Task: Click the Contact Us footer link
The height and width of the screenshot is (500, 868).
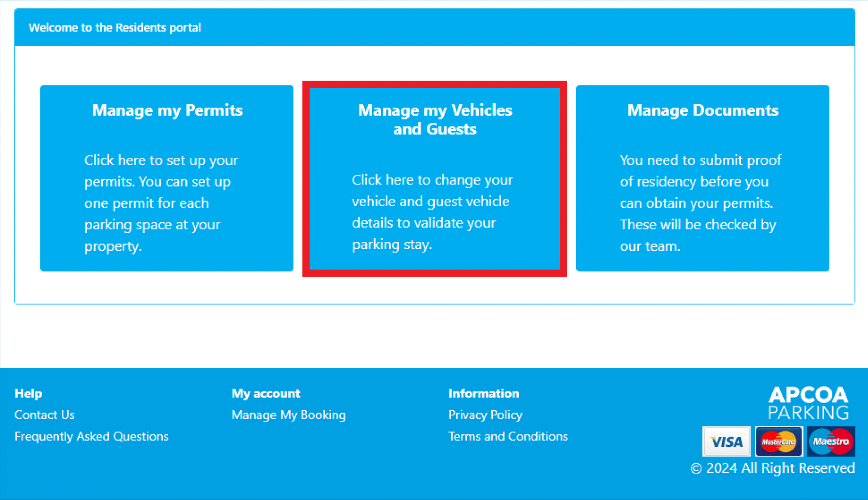Action: [x=45, y=415]
